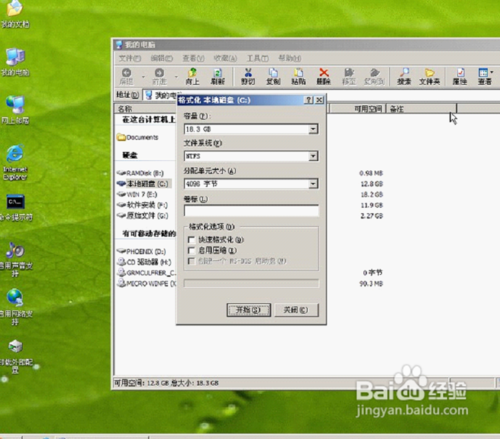Viewport: 500px width, 439px height.
Task: Close Format dialog with X button
Action: coord(319,100)
